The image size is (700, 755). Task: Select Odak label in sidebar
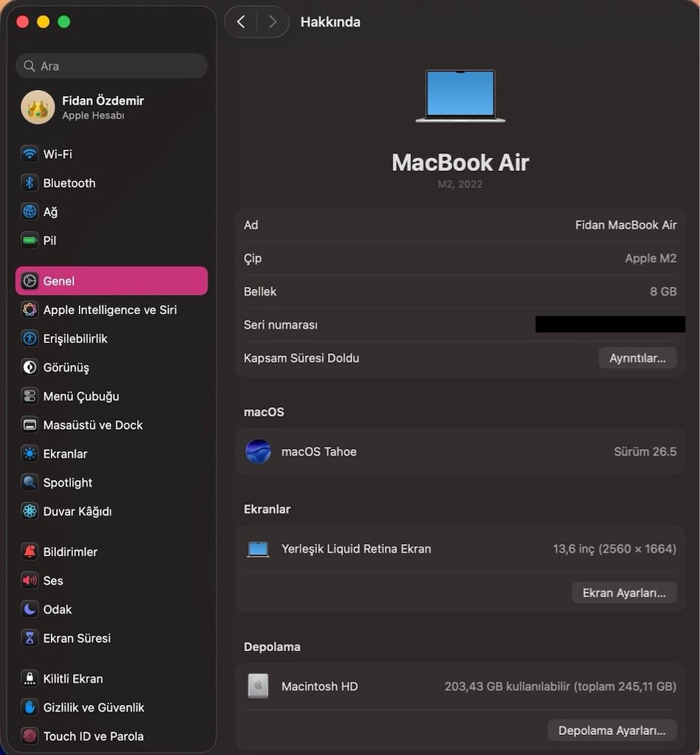pyautogui.click(x=57, y=609)
